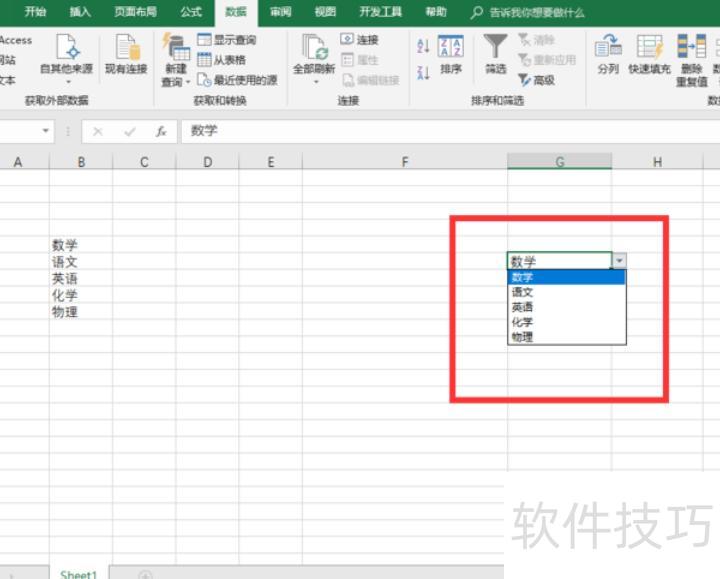Sort ascending with the A-to-Z icon
Image resolution: width=720 pixels, height=579 pixels.
coord(423,46)
